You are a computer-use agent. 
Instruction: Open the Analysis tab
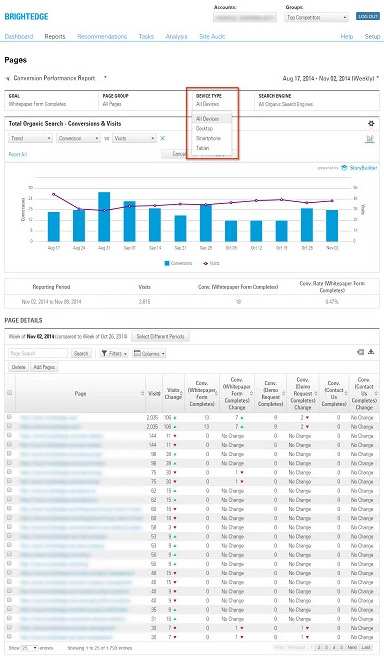pos(176,36)
